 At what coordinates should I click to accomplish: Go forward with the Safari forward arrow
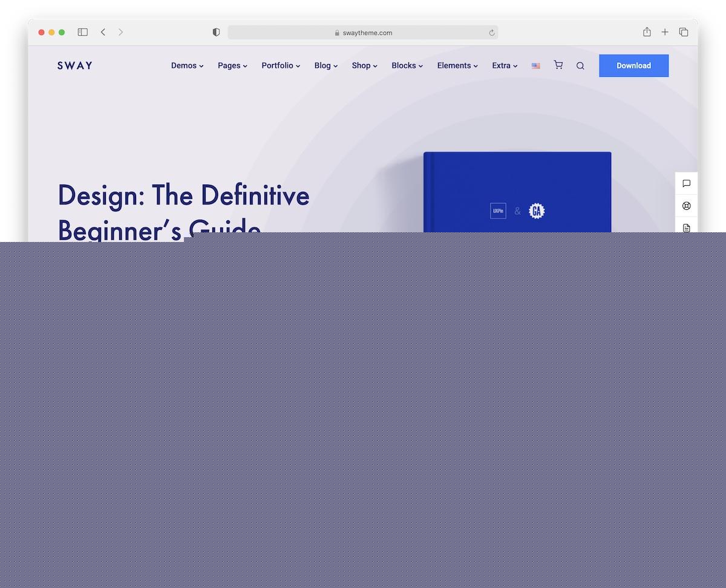click(121, 32)
